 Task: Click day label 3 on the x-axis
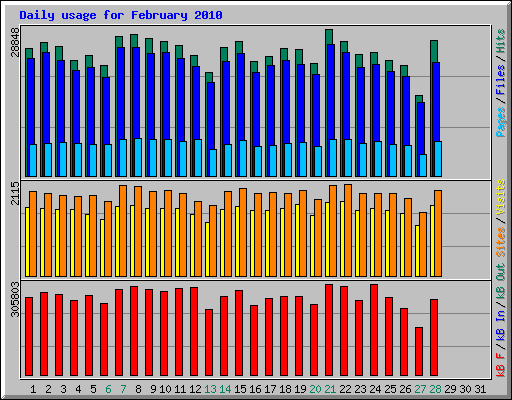coord(63,389)
